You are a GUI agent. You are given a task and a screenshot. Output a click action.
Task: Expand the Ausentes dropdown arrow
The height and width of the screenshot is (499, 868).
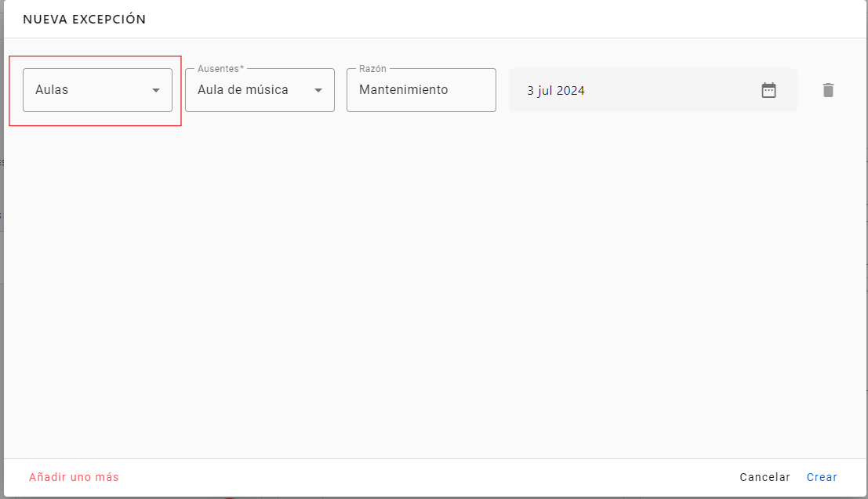pos(318,90)
